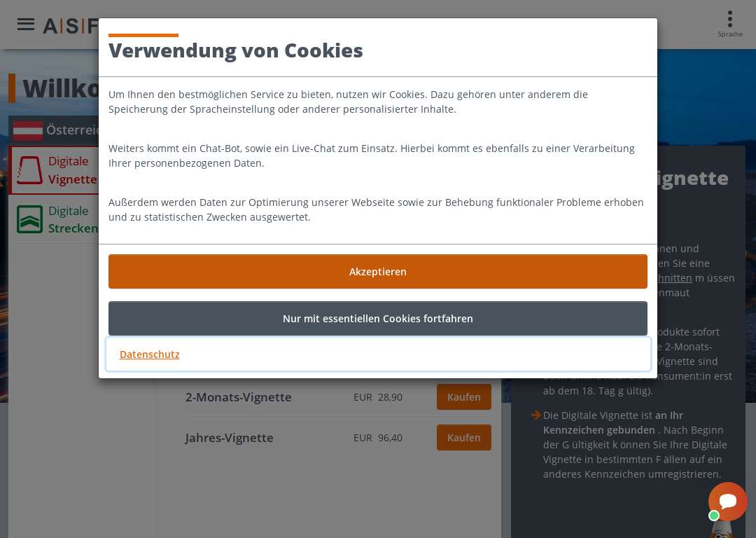Buy the 2-Monats-Vignette via Kaufen

pyautogui.click(x=464, y=397)
